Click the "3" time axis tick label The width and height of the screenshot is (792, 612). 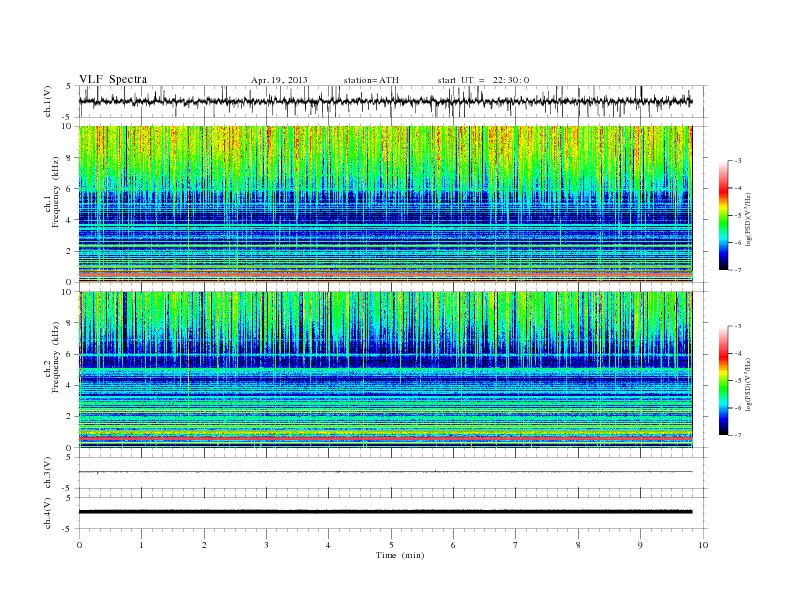[x=266, y=545]
